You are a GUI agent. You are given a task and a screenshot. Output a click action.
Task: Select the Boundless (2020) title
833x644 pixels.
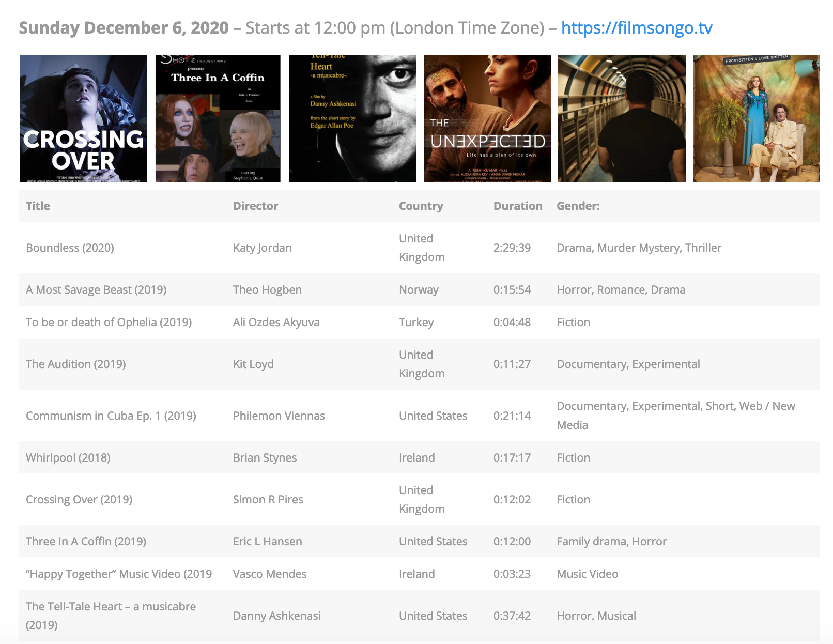[x=70, y=248]
